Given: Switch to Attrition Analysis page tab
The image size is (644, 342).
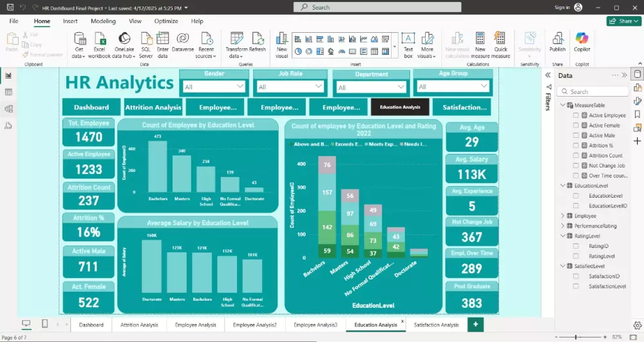Looking at the screenshot, I should click(x=139, y=325).
